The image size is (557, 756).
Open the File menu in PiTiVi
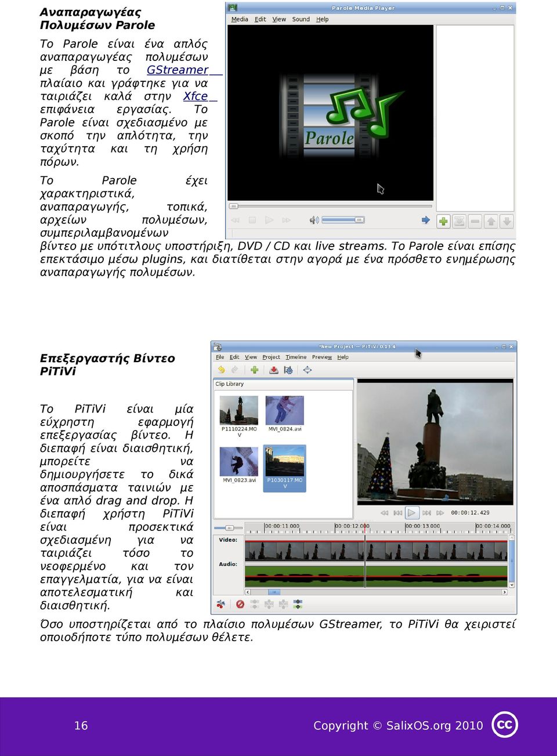point(220,357)
